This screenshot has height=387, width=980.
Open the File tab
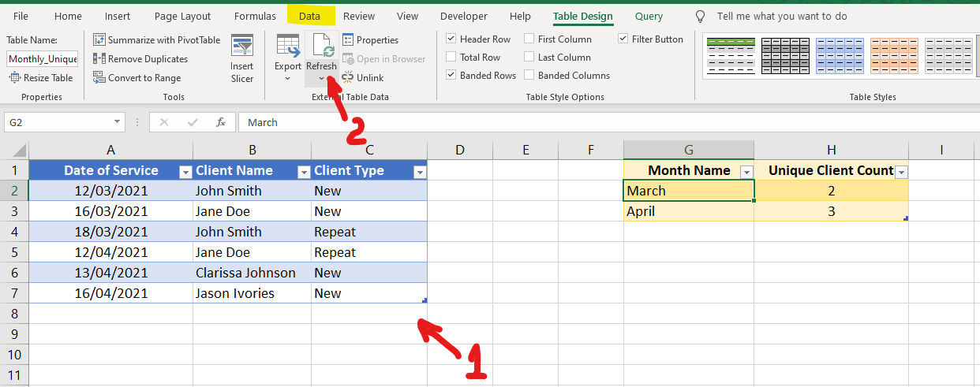[x=21, y=16]
